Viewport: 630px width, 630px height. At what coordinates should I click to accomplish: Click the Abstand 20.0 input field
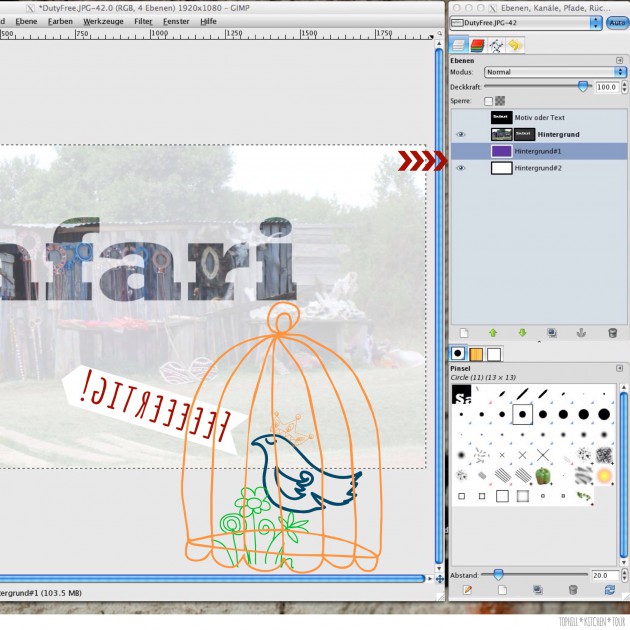point(605,575)
